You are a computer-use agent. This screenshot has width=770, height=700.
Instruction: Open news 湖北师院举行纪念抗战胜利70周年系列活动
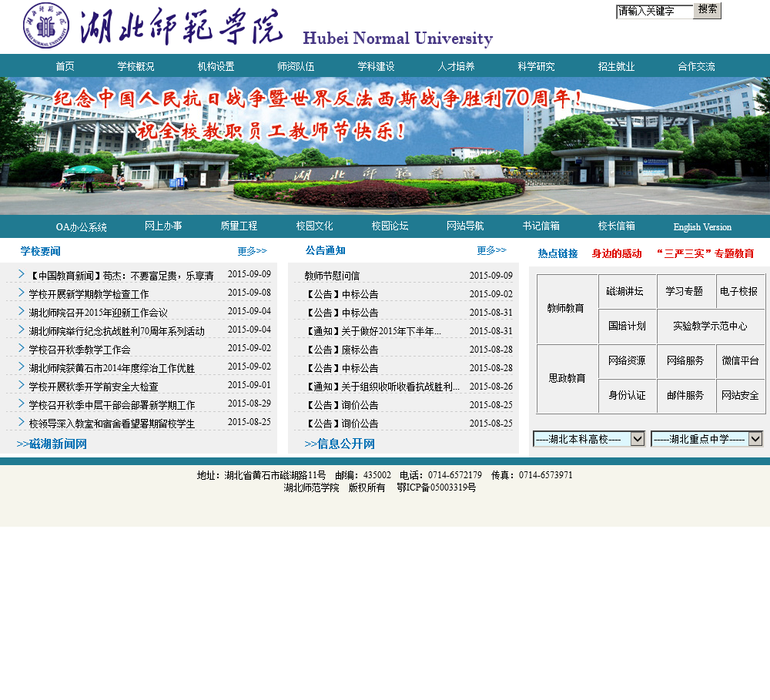(117, 331)
